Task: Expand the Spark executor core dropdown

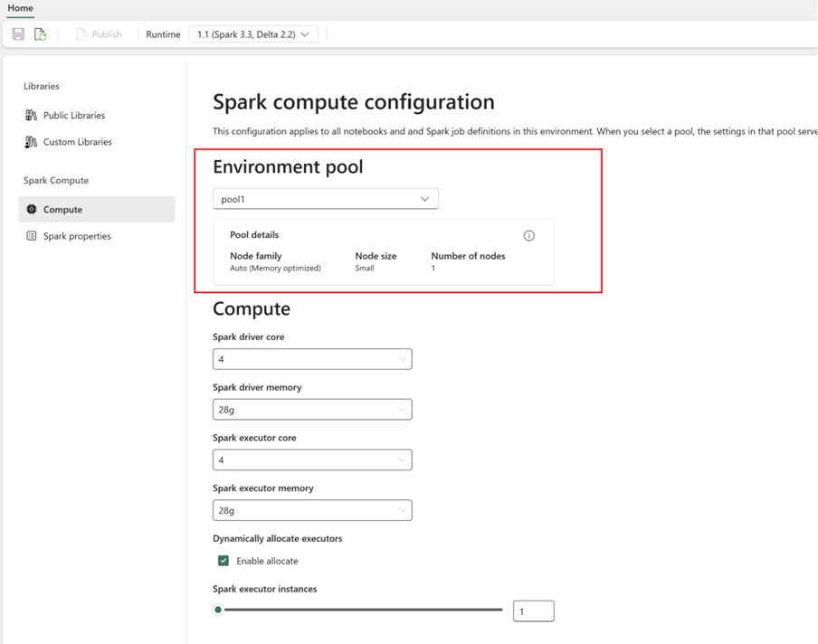Action: [x=312, y=460]
